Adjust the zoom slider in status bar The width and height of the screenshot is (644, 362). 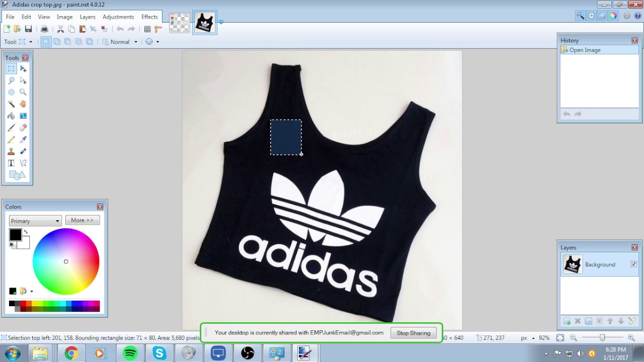click(602, 338)
